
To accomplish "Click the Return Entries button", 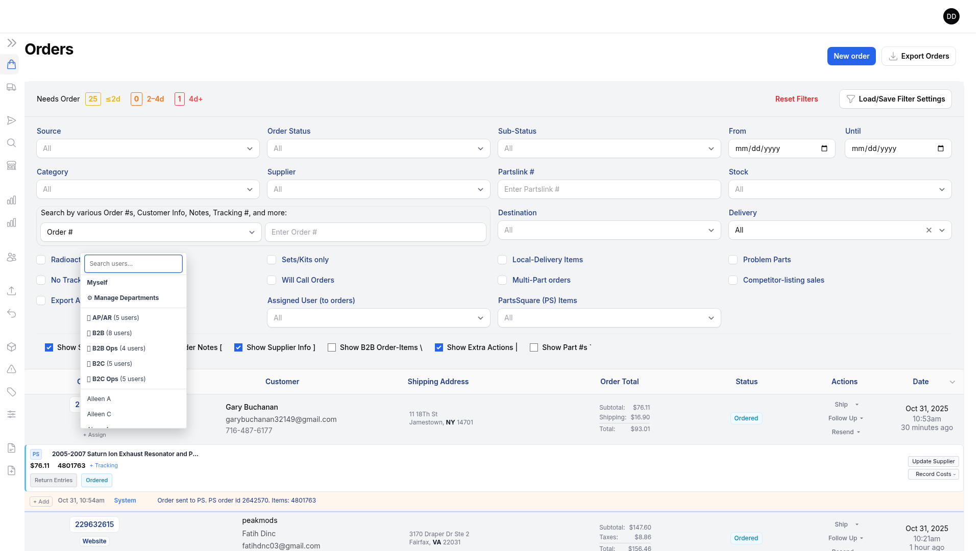I will 54,480.
